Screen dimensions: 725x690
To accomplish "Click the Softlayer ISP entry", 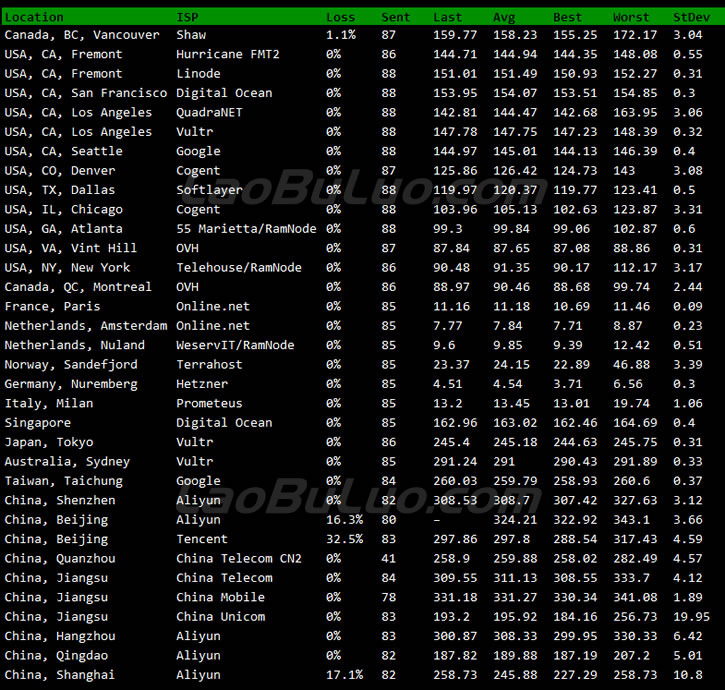I will (209, 191).
